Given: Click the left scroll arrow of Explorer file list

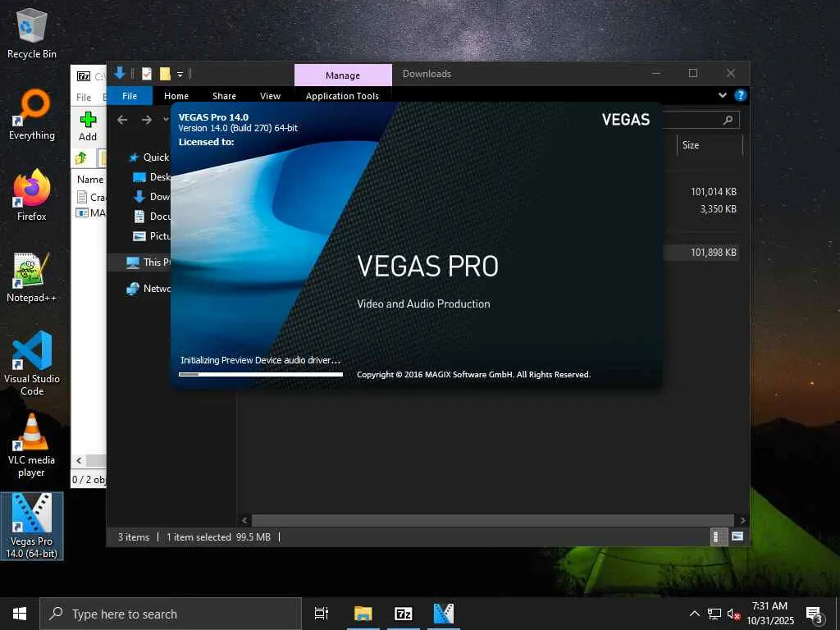Looking at the screenshot, I should pyautogui.click(x=244, y=520).
